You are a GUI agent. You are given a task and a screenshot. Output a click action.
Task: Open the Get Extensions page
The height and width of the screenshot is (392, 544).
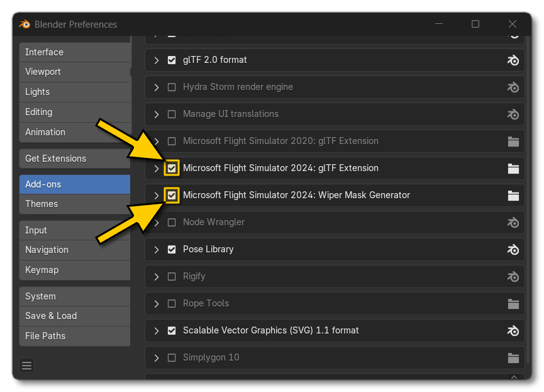(x=75, y=159)
